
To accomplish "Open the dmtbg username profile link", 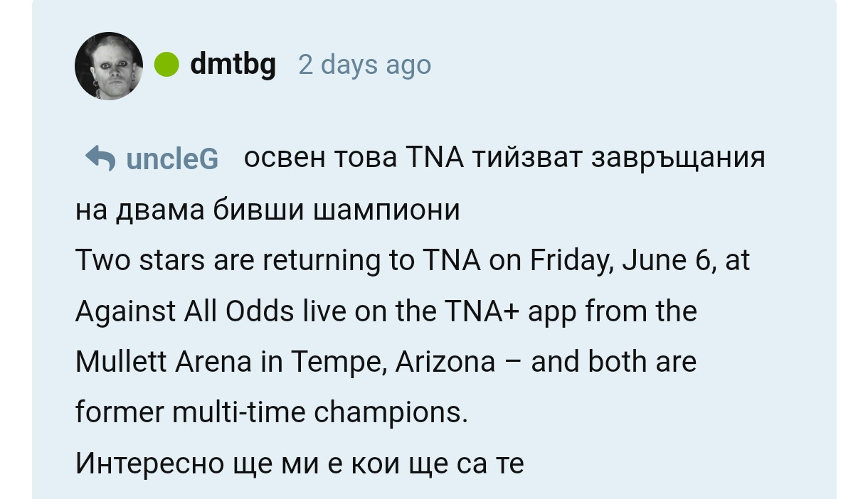I will point(233,65).
